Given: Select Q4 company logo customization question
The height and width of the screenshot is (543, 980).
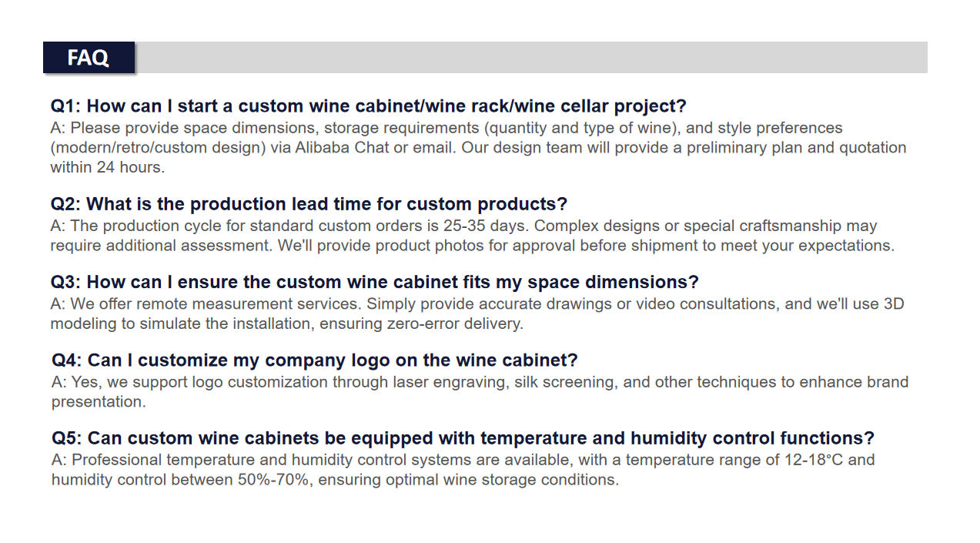Looking at the screenshot, I should [x=315, y=360].
